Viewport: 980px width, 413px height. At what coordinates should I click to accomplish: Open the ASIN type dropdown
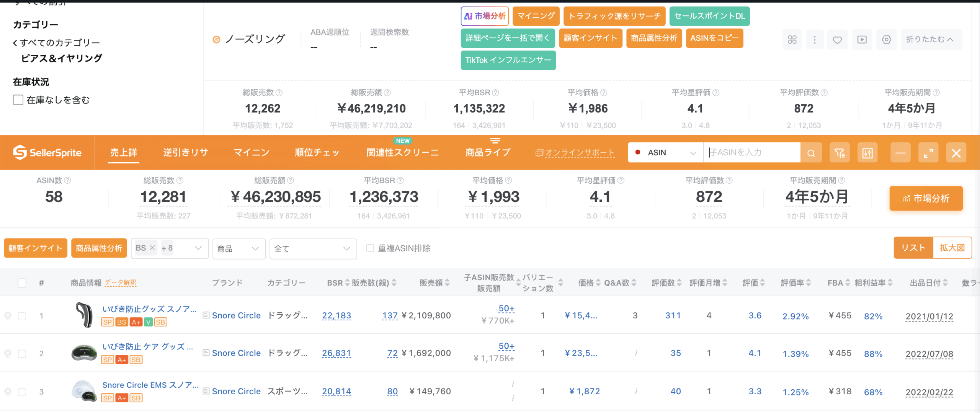point(665,153)
